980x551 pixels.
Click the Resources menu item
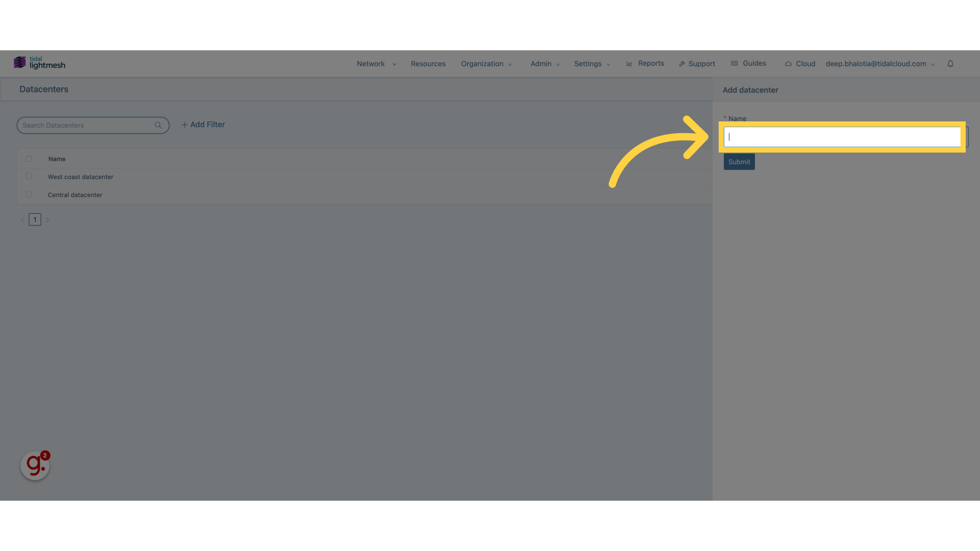pyautogui.click(x=428, y=63)
